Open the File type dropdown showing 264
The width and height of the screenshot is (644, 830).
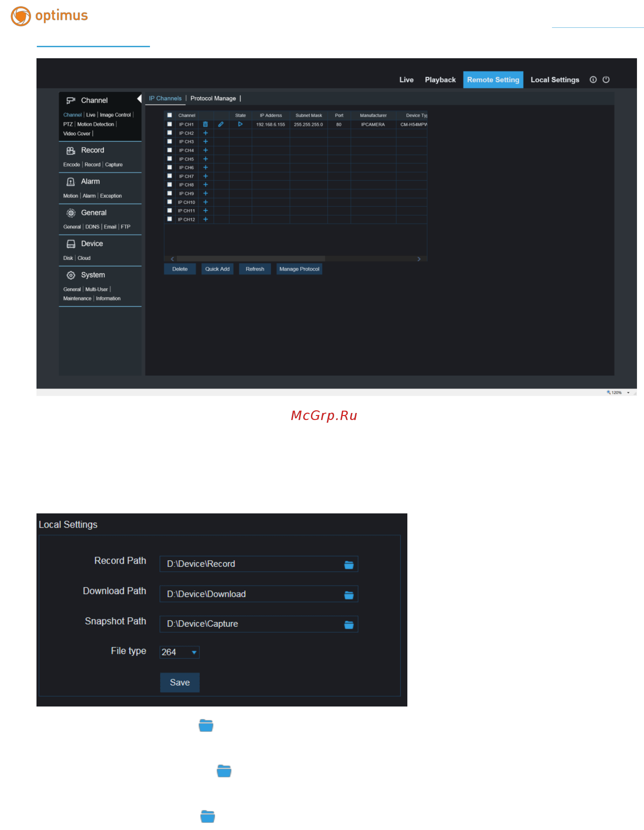click(179, 652)
